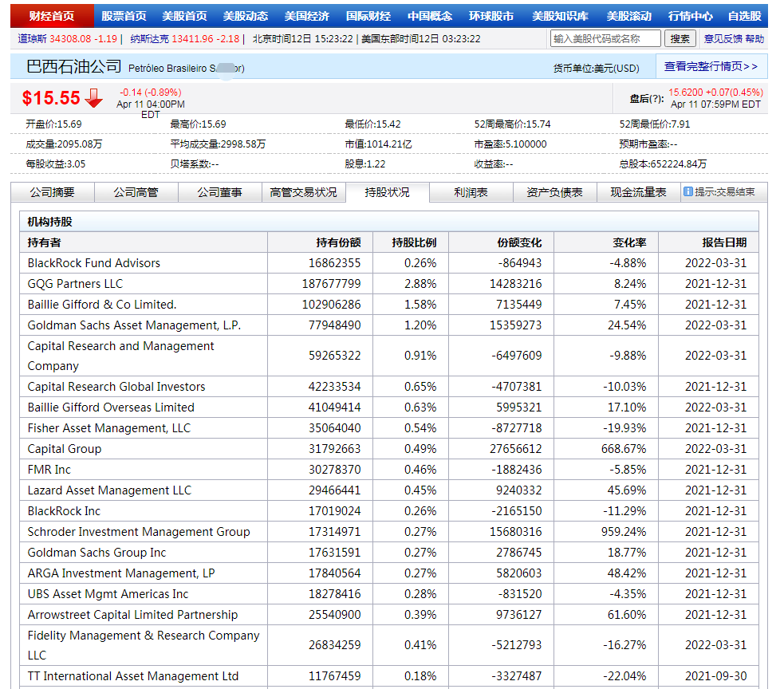This screenshot has width=784, height=689.
Task: Open the 公司董事 tab
Action: coord(220,192)
